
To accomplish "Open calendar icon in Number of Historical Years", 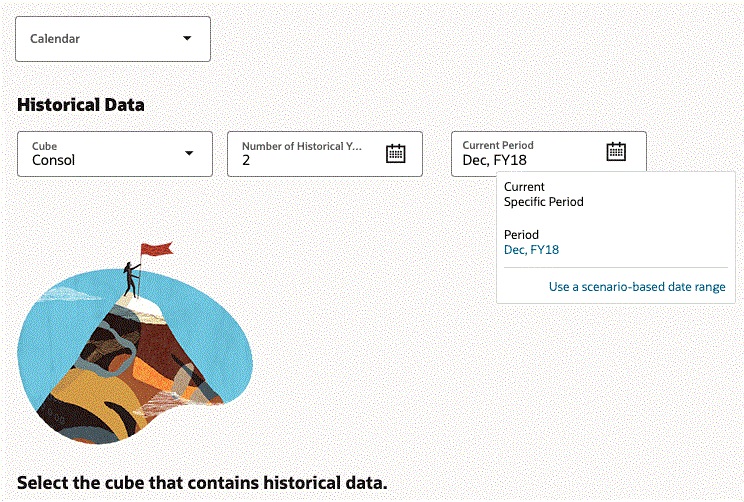I will (x=396, y=153).
